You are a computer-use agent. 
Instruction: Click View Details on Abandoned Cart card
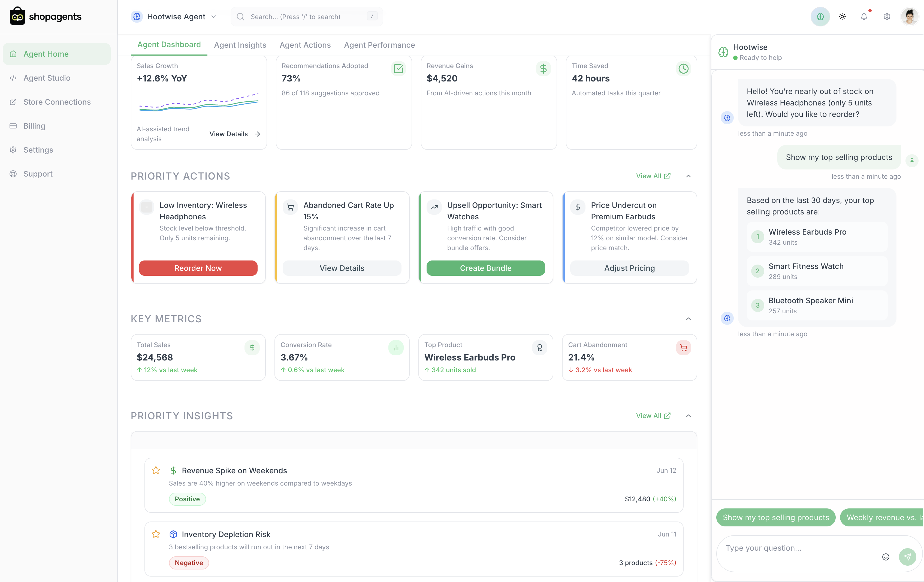click(342, 268)
